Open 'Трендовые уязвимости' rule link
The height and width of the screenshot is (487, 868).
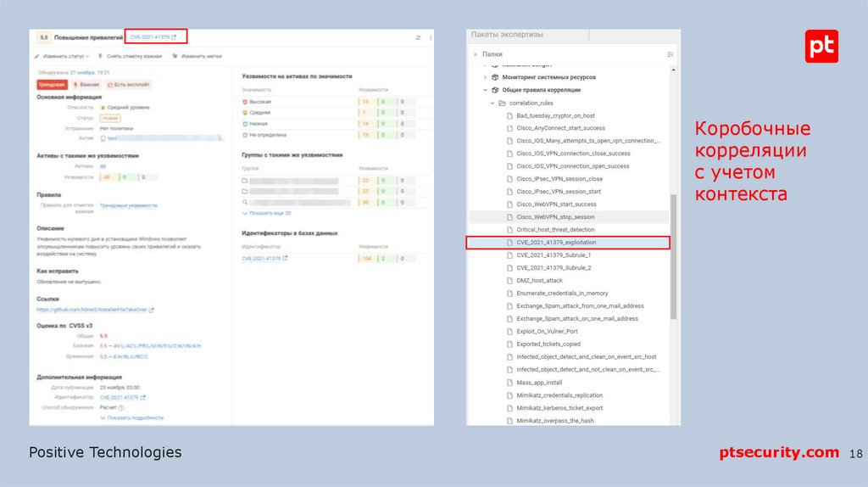(x=129, y=205)
